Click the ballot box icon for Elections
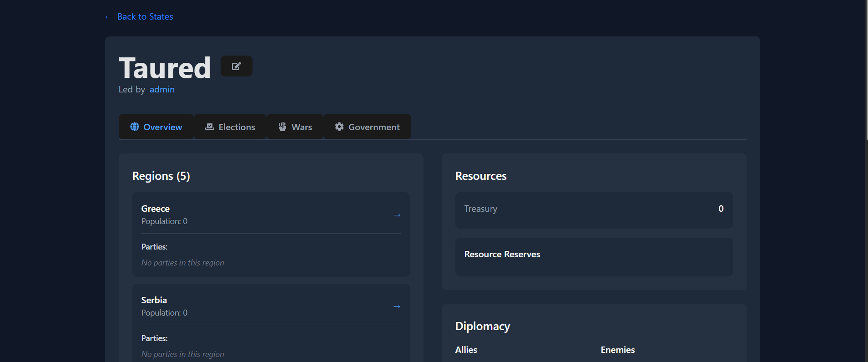868x362 pixels. click(x=210, y=127)
